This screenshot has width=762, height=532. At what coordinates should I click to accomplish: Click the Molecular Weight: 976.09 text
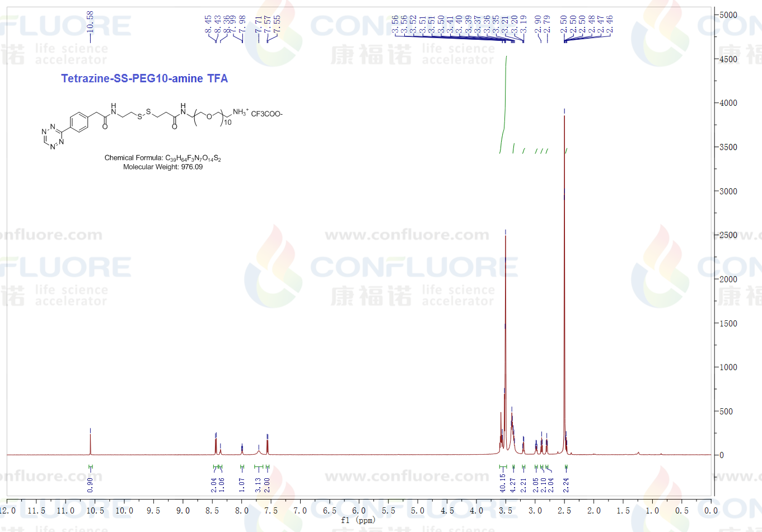163,167
